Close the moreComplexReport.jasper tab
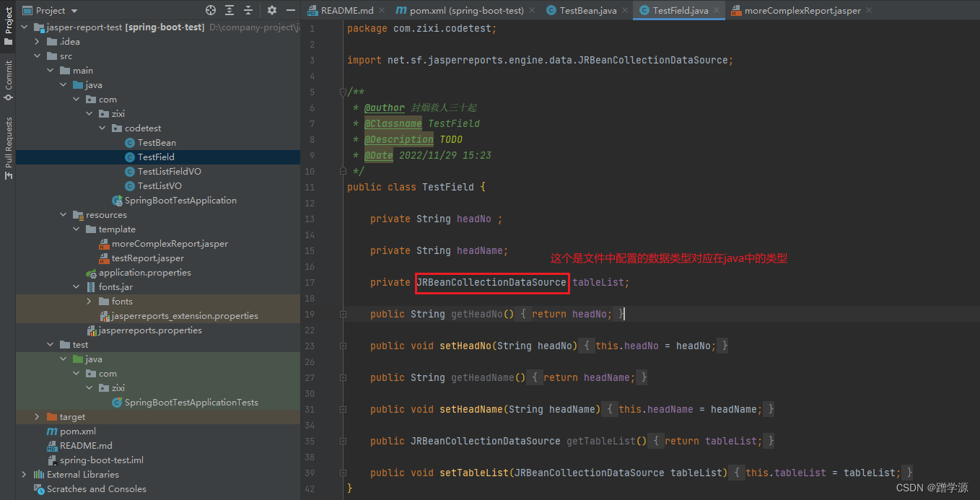 [x=868, y=11]
